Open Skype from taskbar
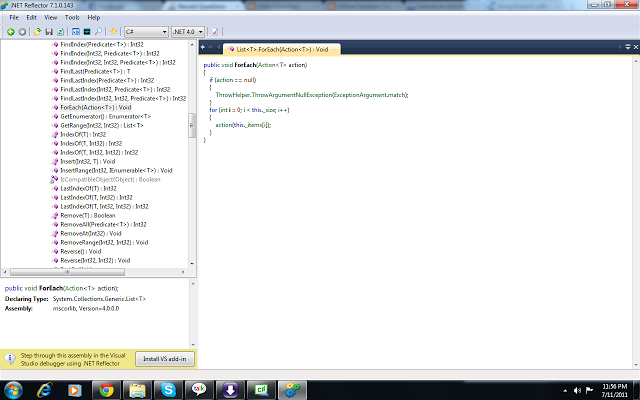Screen dimensions: 640x400 (168, 390)
